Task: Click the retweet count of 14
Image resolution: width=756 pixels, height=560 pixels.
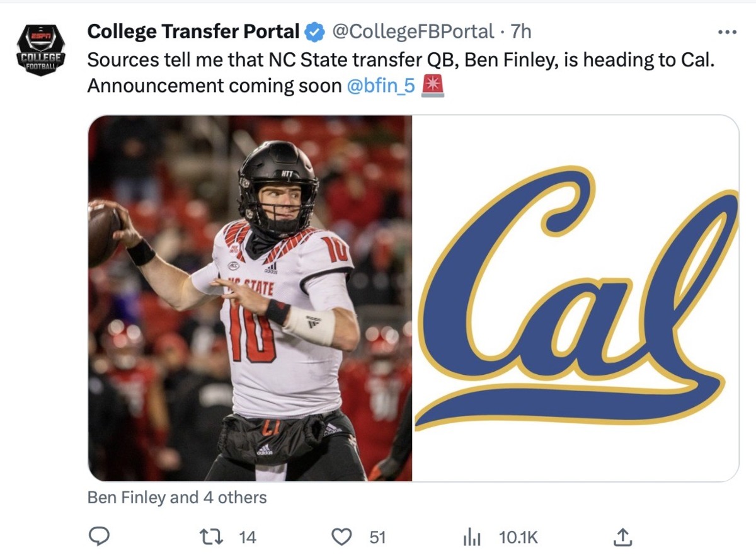Action: pos(248,537)
